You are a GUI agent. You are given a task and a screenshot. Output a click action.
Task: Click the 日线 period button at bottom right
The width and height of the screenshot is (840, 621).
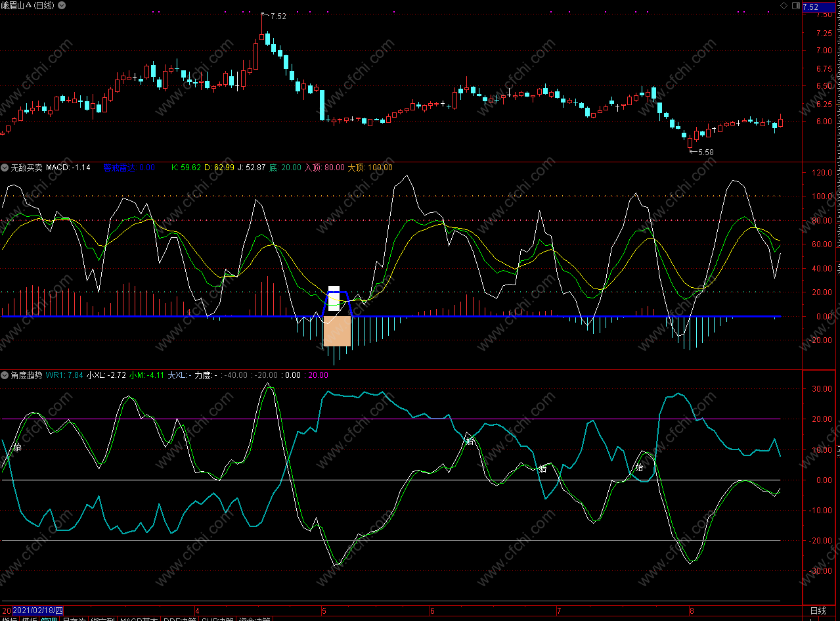[817, 610]
